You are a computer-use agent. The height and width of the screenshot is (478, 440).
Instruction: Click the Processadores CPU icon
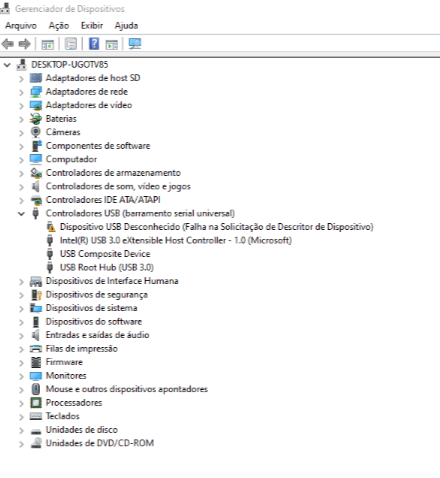point(36,403)
